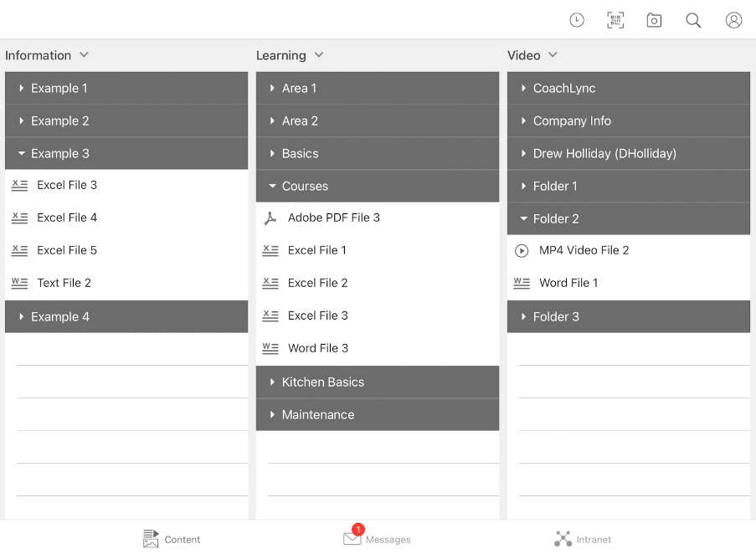Expand the Drew Holliday (DHolliday) folder
Viewport: 756px width, 554px height.
(x=629, y=154)
